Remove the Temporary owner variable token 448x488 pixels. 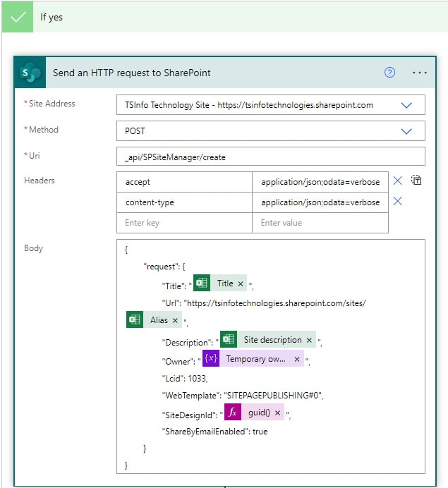point(297,359)
